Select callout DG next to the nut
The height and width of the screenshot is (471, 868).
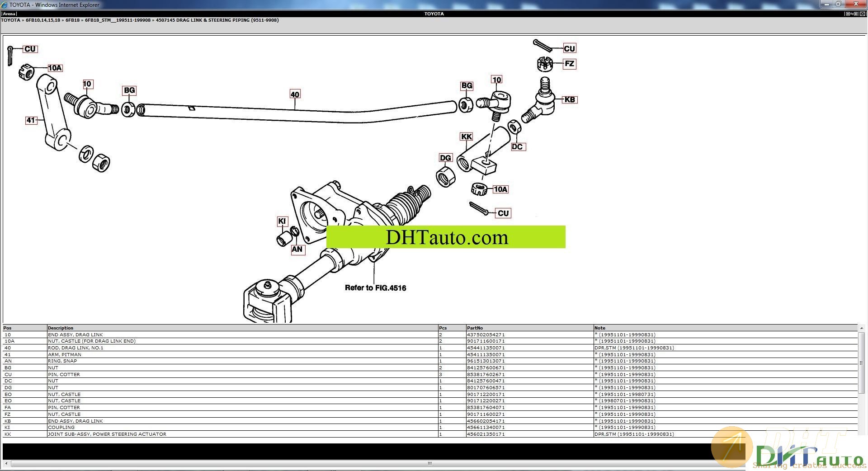445,158
